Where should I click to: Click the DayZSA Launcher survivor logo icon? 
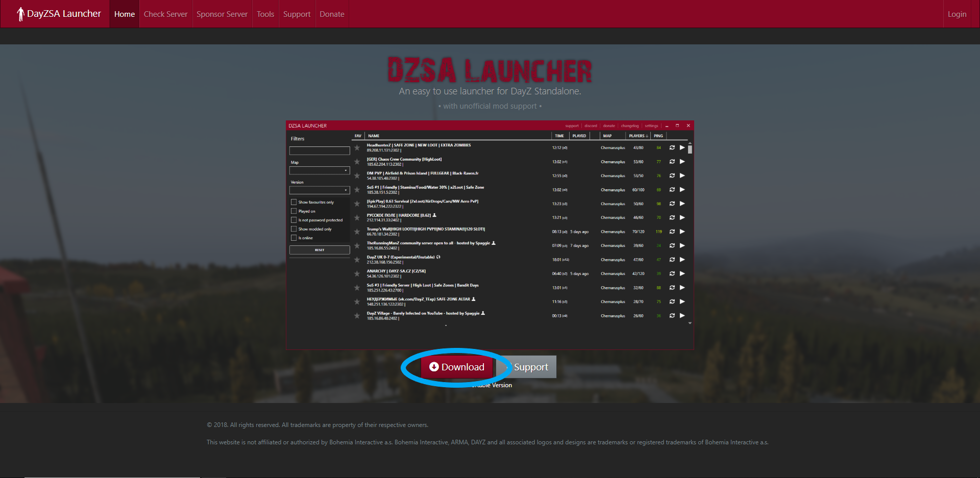[x=20, y=14]
